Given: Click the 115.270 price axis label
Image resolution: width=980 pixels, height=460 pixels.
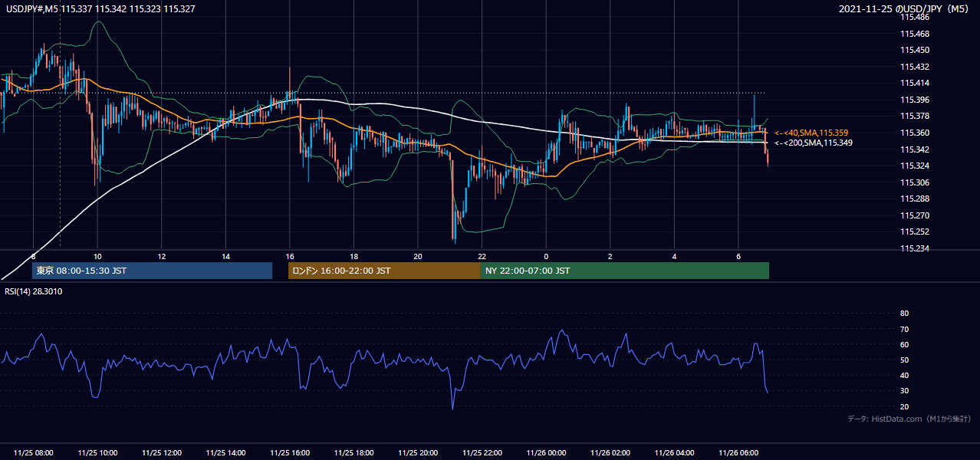Looking at the screenshot, I should (x=914, y=215).
